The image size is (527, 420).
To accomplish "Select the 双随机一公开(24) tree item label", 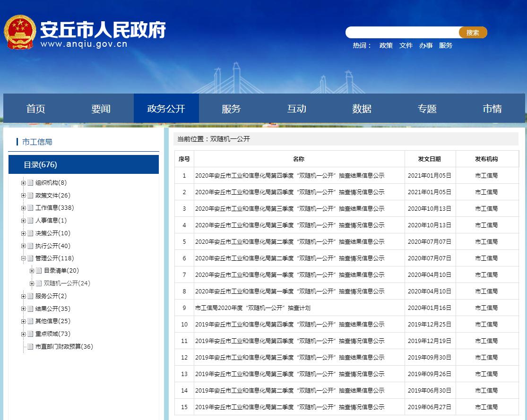I will pos(67,283).
